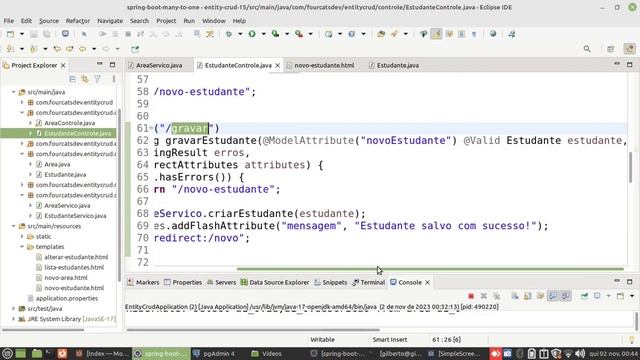
Task: Click Back navigation arrow in toolbar
Action: [82, 49]
